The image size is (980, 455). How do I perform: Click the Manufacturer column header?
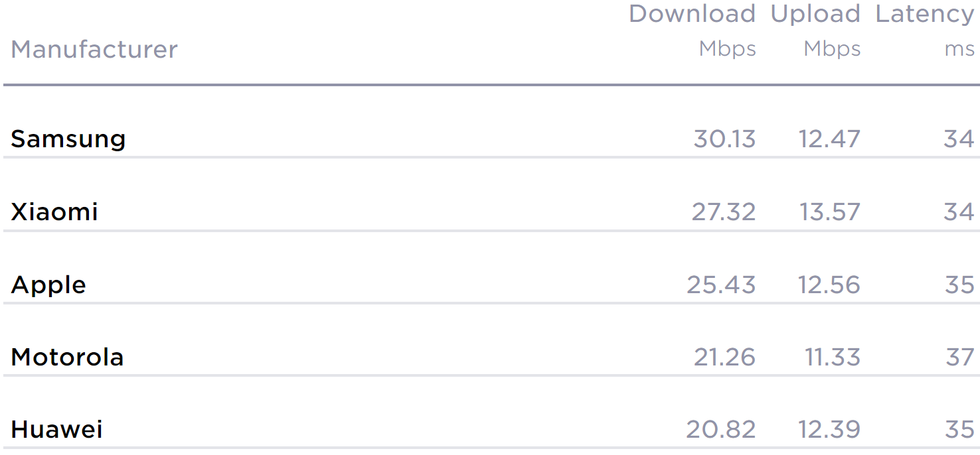tap(94, 50)
